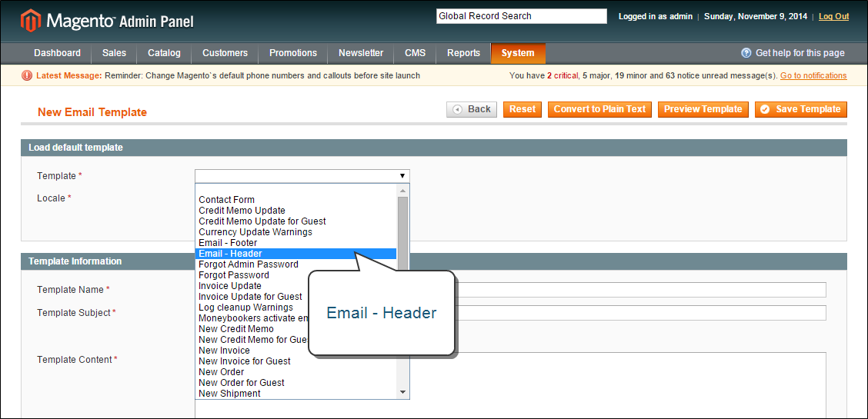Click Get help for this page
The width and height of the screenshot is (868, 419).
click(x=800, y=53)
